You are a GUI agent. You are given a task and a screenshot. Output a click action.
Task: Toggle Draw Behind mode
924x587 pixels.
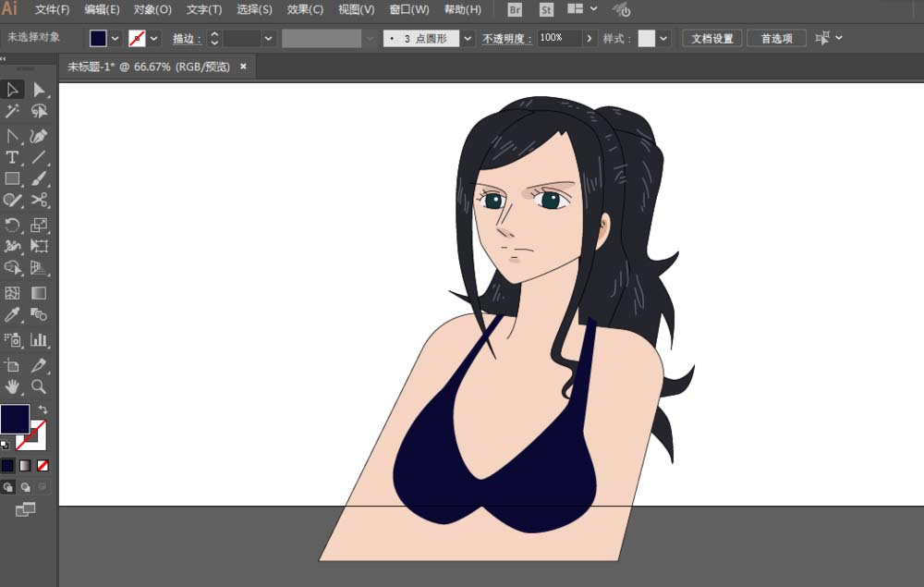click(x=25, y=487)
